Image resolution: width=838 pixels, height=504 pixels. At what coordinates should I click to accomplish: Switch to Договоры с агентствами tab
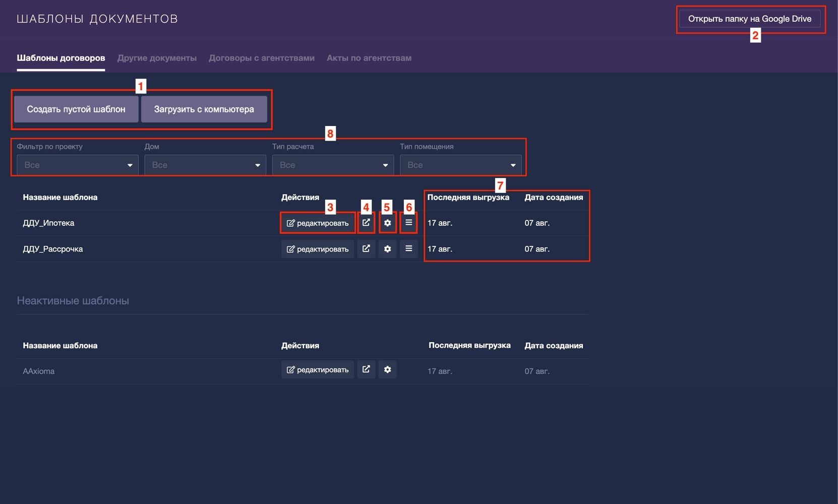click(x=262, y=58)
